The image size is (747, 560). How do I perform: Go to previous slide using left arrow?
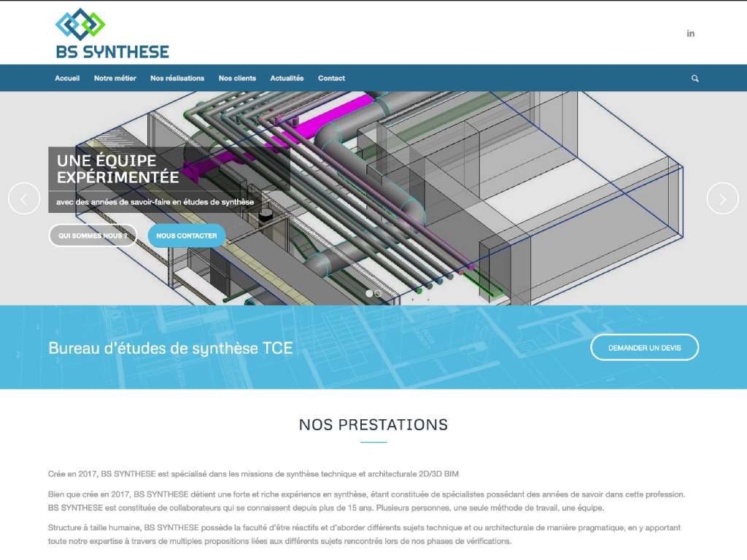[24, 198]
